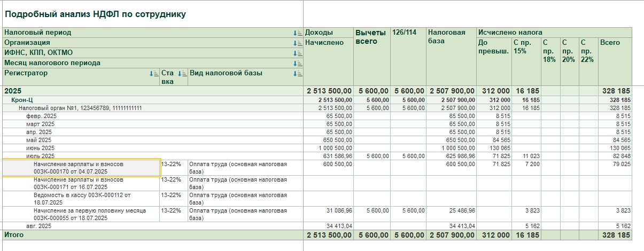Viewport: 644px width, 251px height.
Task: Click the 328 185 total in Итого row
Action: tap(616, 236)
